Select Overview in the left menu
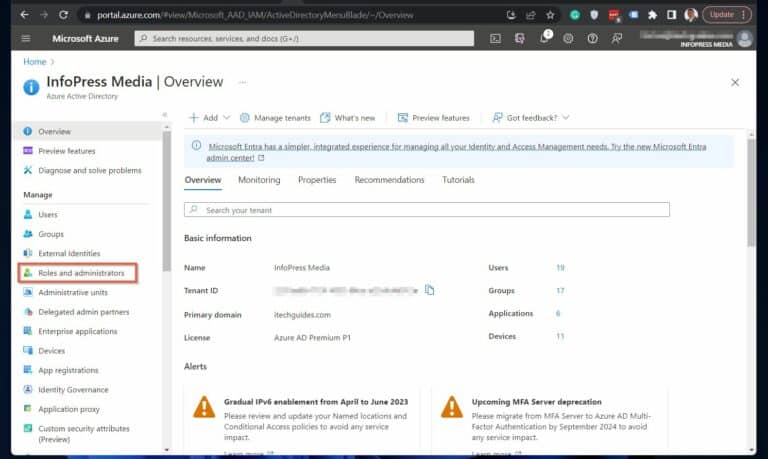 pos(89,131)
